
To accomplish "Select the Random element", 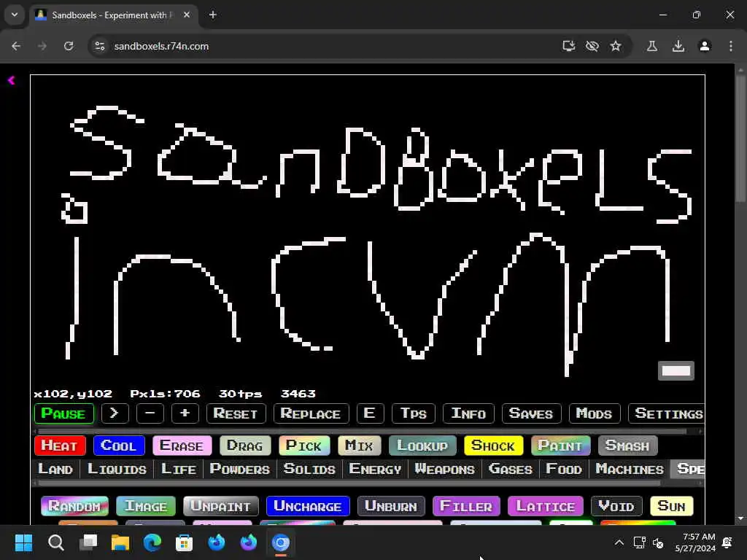I will pos(75,506).
